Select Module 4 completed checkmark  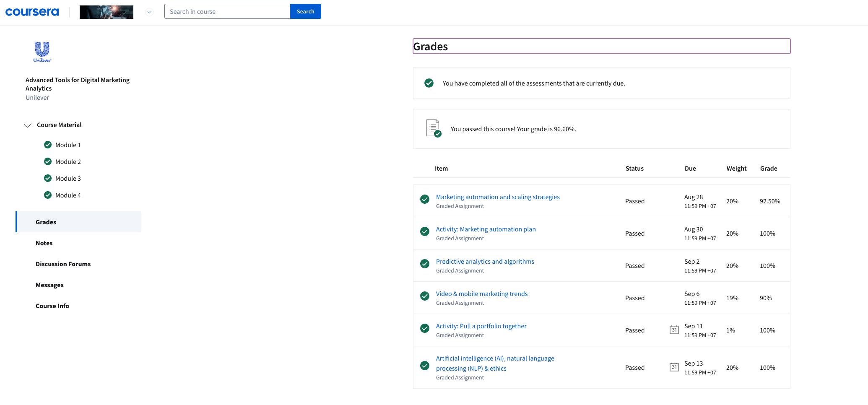48,195
